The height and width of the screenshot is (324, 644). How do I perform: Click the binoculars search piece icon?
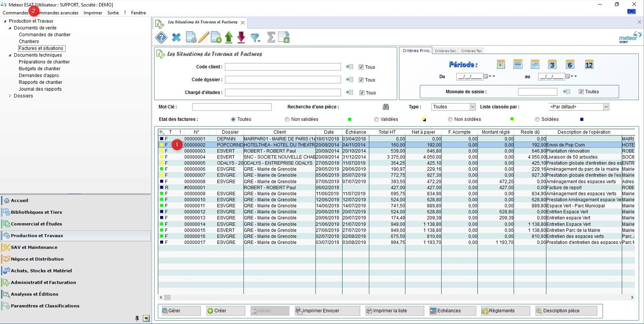pyautogui.click(x=386, y=107)
